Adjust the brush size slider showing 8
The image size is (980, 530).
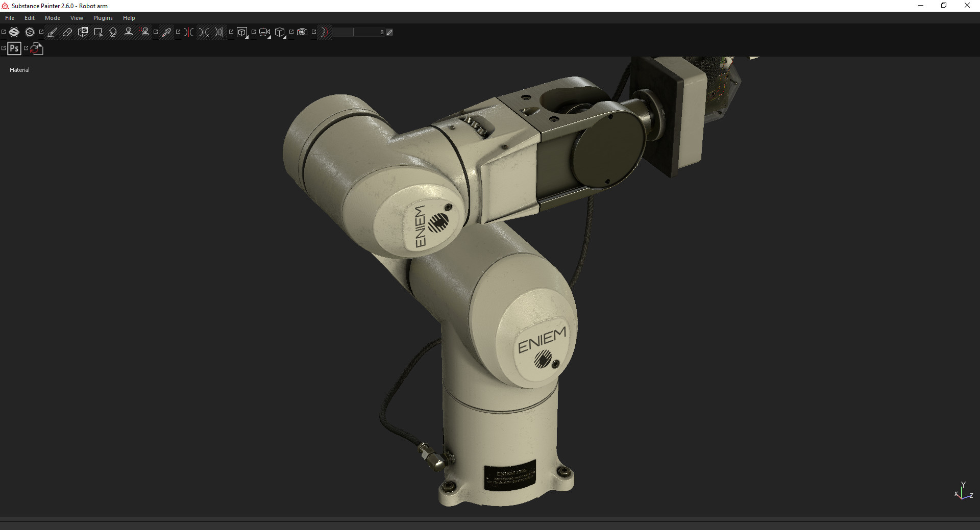tap(357, 32)
